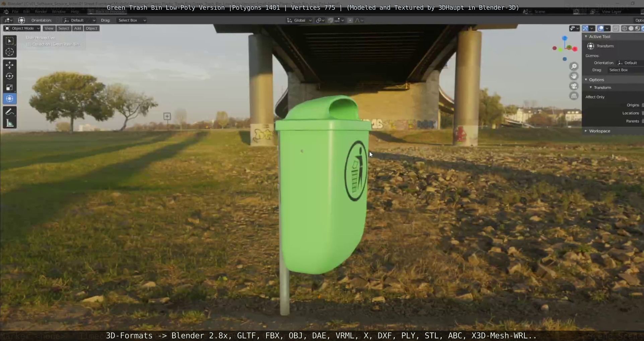Screen dimensions: 644x341
Task: Select the Annotate tool
Action: 9,112
